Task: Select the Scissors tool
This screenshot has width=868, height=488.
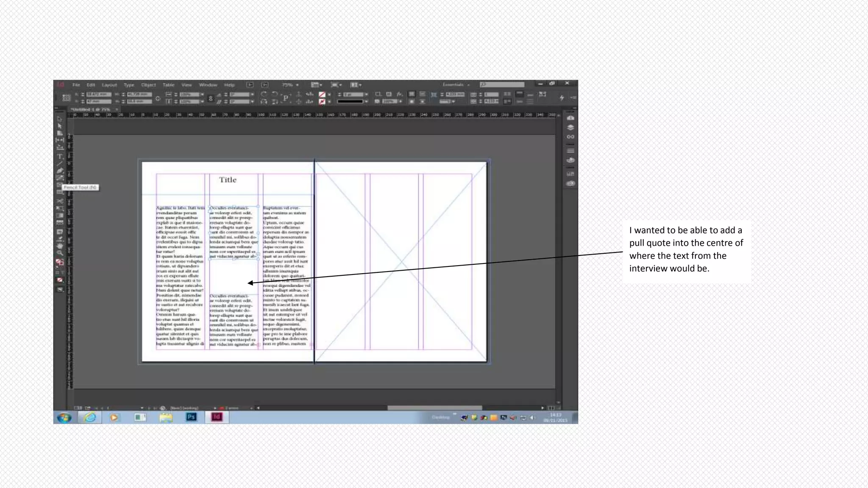Action: coord(60,201)
